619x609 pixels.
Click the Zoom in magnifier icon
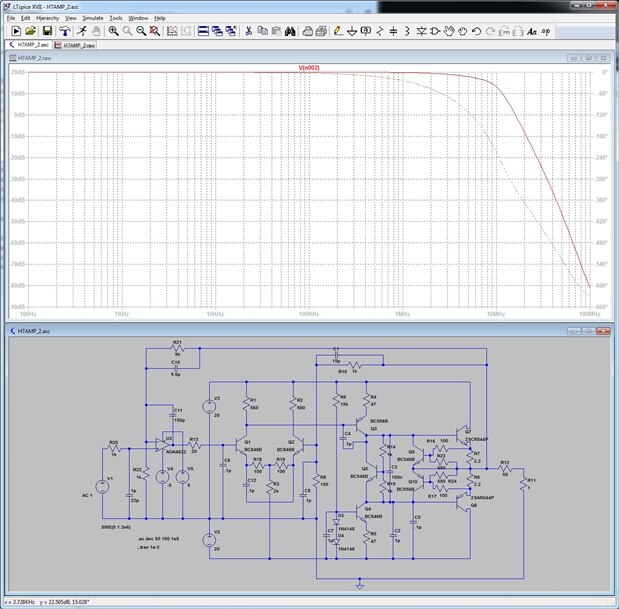pos(114,31)
